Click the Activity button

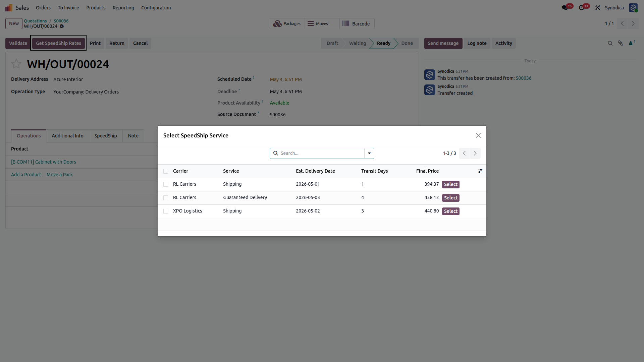click(504, 43)
